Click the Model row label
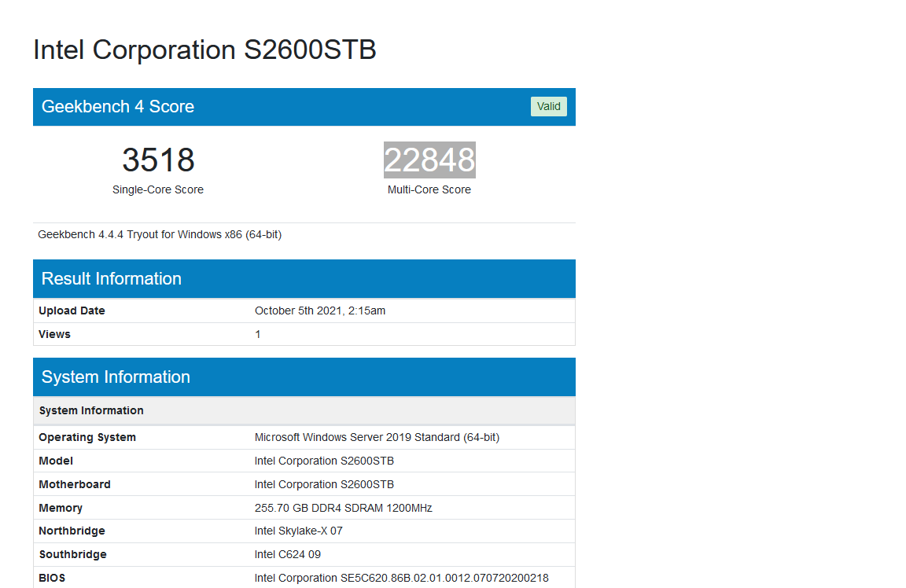 coord(56,461)
